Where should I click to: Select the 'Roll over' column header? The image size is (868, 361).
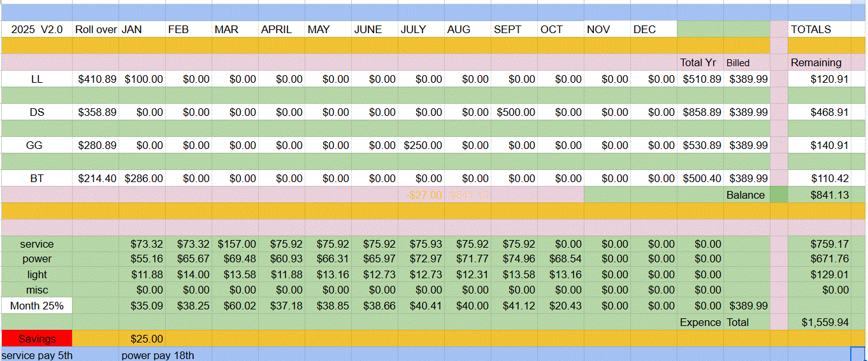click(x=96, y=29)
